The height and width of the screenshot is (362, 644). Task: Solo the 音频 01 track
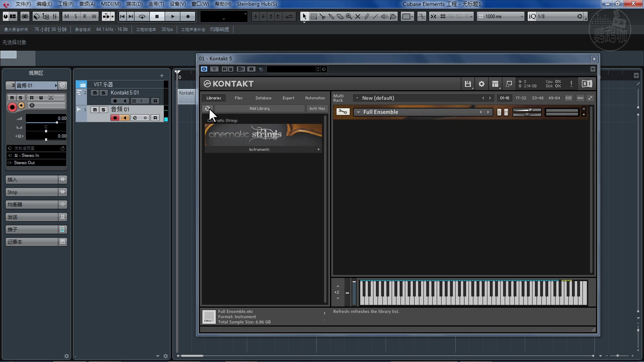point(103,110)
